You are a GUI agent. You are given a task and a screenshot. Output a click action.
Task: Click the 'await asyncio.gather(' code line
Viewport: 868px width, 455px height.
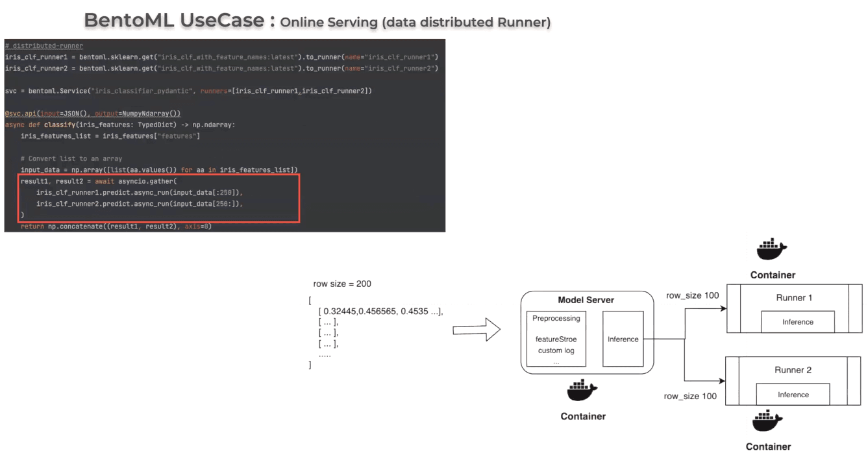coord(99,181)
